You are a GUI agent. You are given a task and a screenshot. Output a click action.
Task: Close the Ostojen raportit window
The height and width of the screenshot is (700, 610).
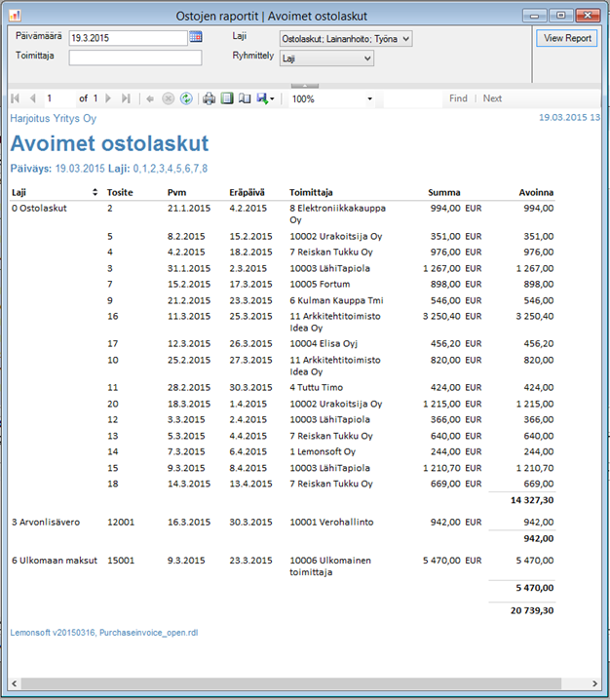(x=588, y=16)
